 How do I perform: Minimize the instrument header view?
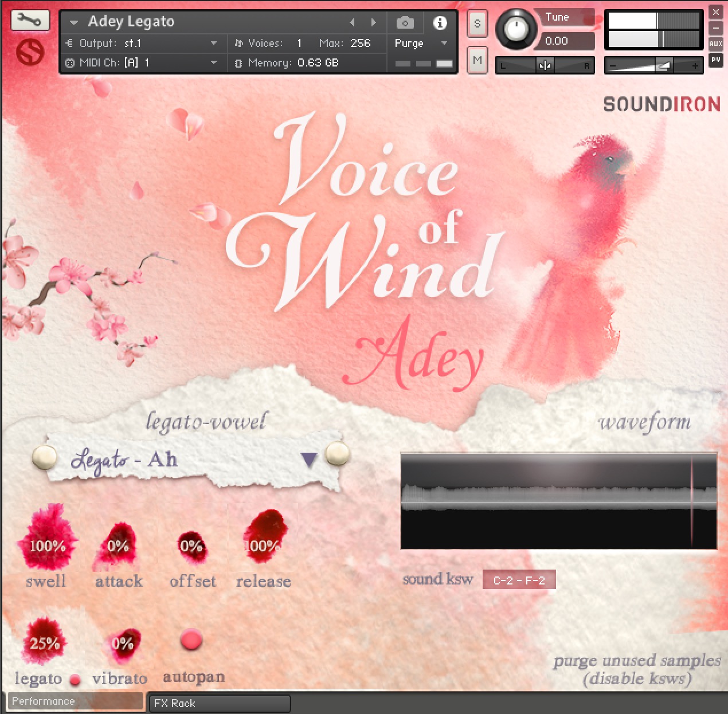pyautogui.click(x=716, y=28)
